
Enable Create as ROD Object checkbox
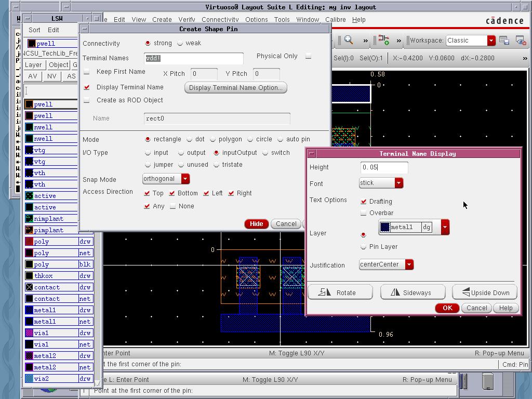tap(87, 100)
